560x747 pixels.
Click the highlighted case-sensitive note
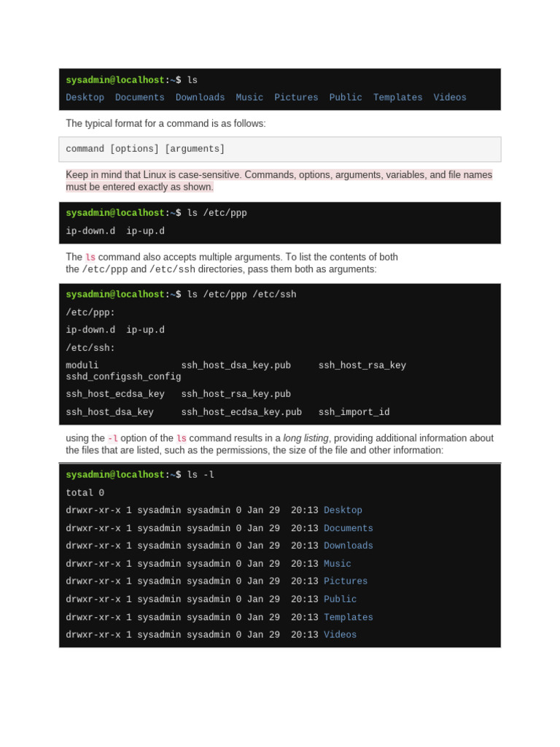tap(279, 181)
